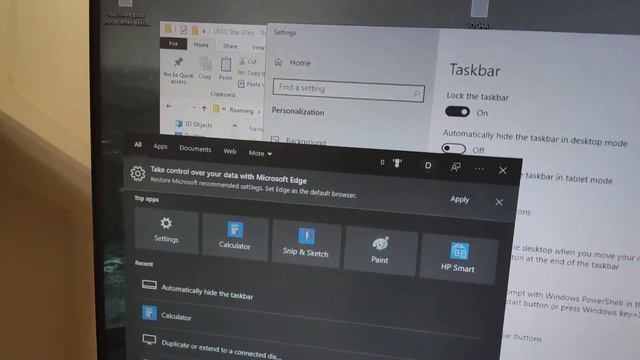
Task: Click Paste icon in File Explorer ribbon
Action: coord(226,68)
